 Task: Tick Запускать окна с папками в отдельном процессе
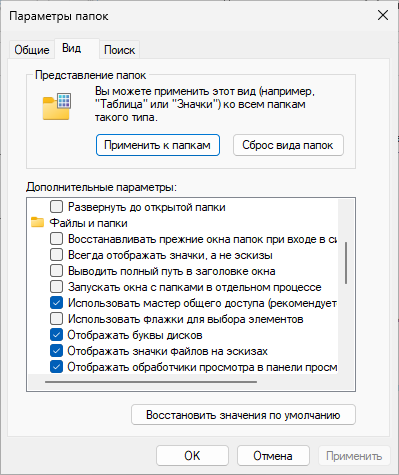click(x=56, y=287)
